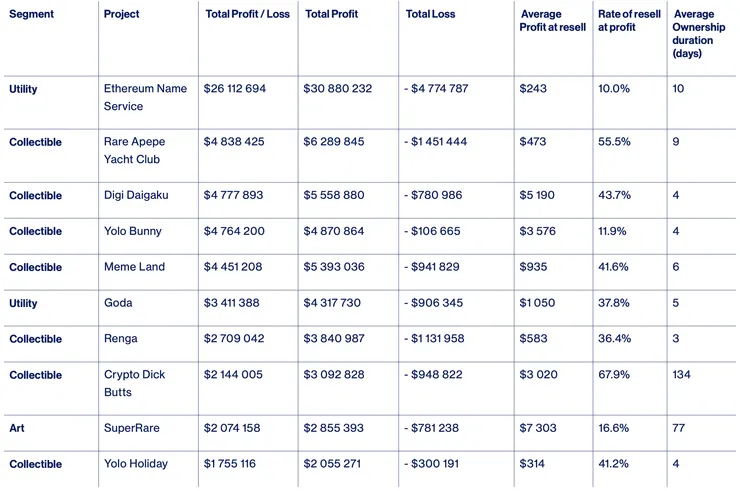Click the Segment column header
This screenshot has height=491, width=740.
pyautogui.click(x=31, y=15)
